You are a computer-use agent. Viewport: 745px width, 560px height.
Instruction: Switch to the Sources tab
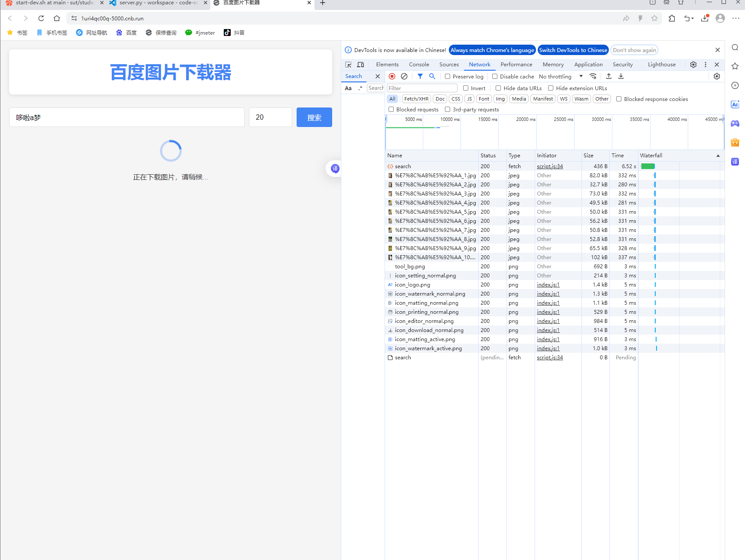point(449,65)
